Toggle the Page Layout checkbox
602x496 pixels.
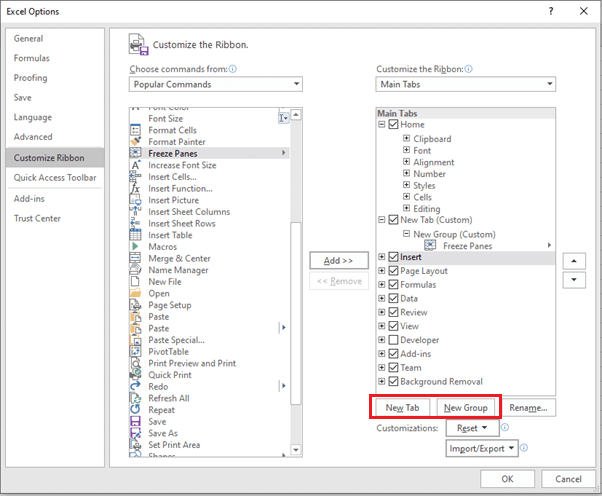pos(393,271)
